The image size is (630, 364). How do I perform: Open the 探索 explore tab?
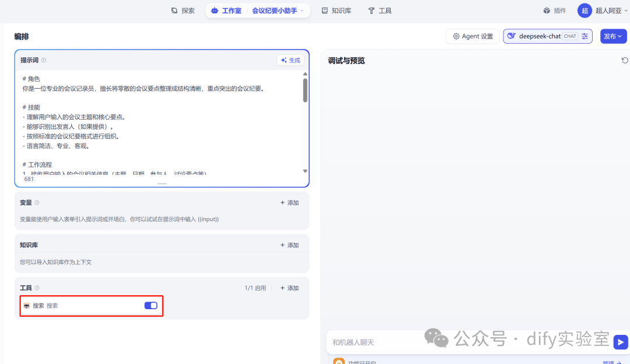click(183, 11)
